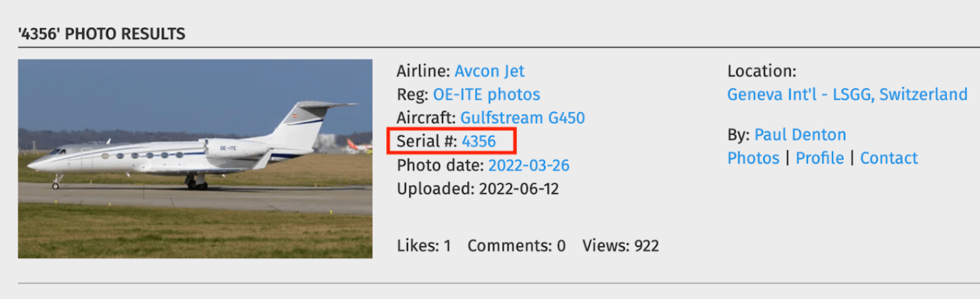
Task: Click the Views: 922 counter
Action: point(620,246)
